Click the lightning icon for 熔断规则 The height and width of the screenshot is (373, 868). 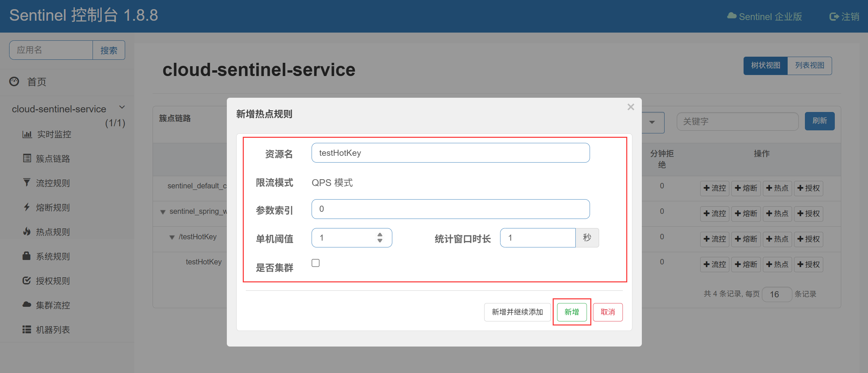click(27, 207)
